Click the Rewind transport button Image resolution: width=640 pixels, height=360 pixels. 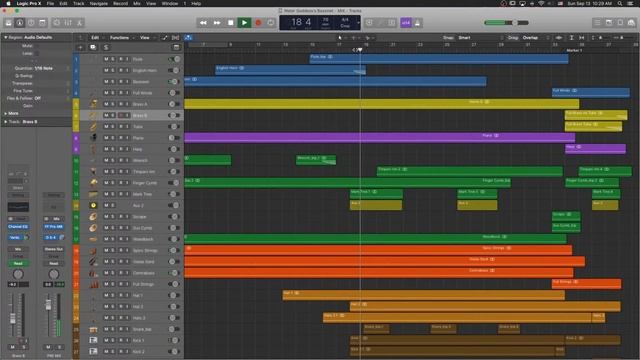(x=203, y=23)
